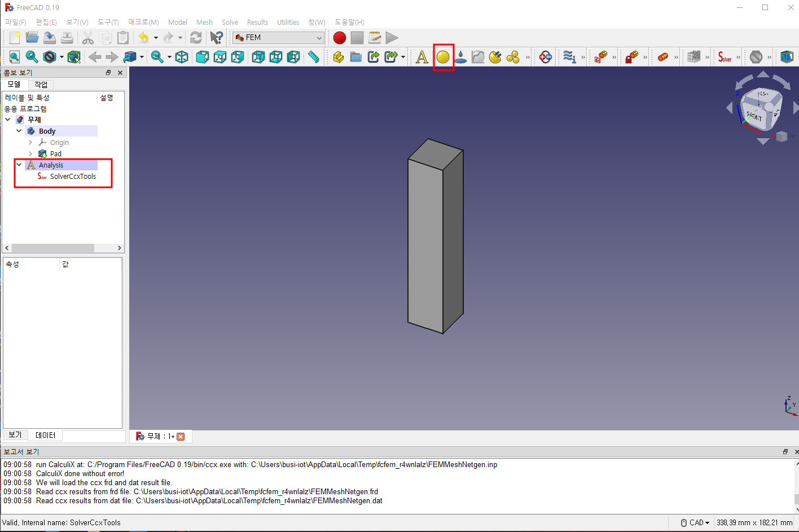This screenshot has width=799, height=532.
Task: Toggle bounding box display
Action: coord(74,57)
